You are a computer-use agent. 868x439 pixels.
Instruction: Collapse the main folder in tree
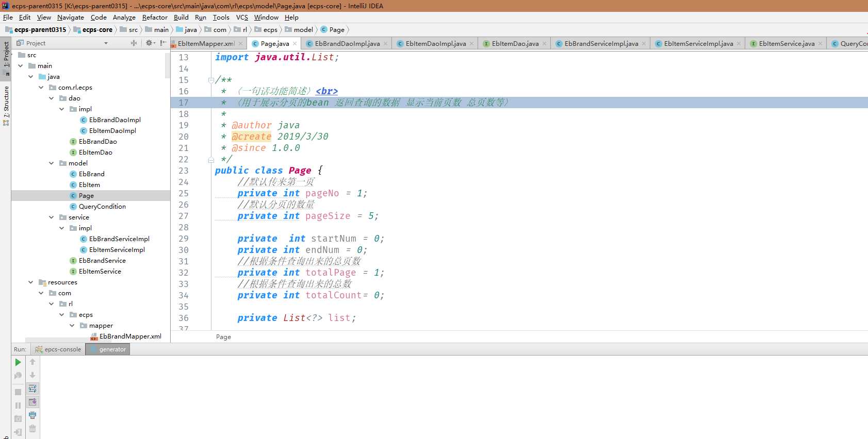(x=21, y=66)
